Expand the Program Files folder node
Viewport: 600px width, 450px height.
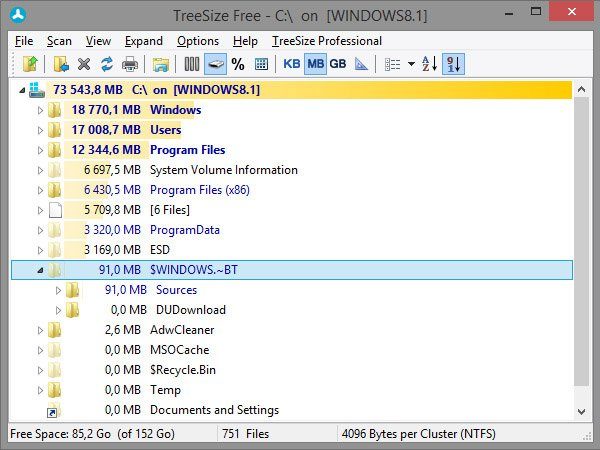click(x=40, y=150)
